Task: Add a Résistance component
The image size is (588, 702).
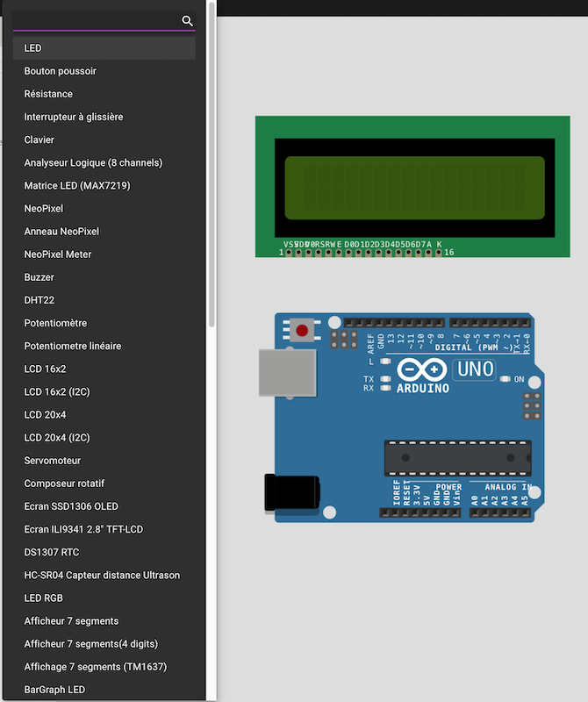Action: (104, 94)
